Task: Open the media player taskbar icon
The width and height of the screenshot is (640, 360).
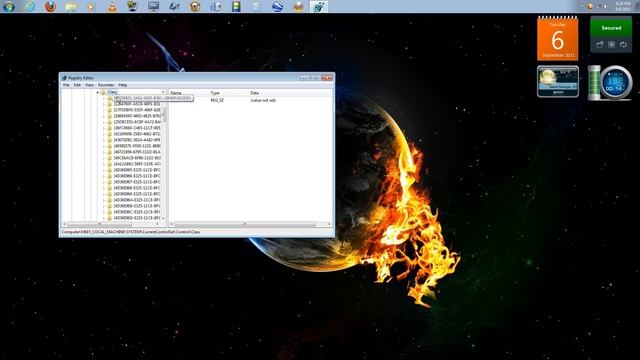Action: 91,6
